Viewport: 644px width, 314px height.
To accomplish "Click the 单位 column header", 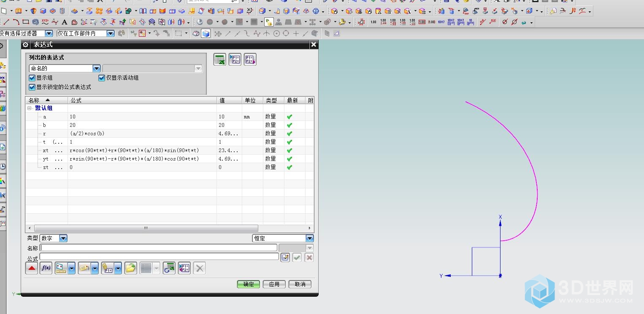I will (252, 100).
